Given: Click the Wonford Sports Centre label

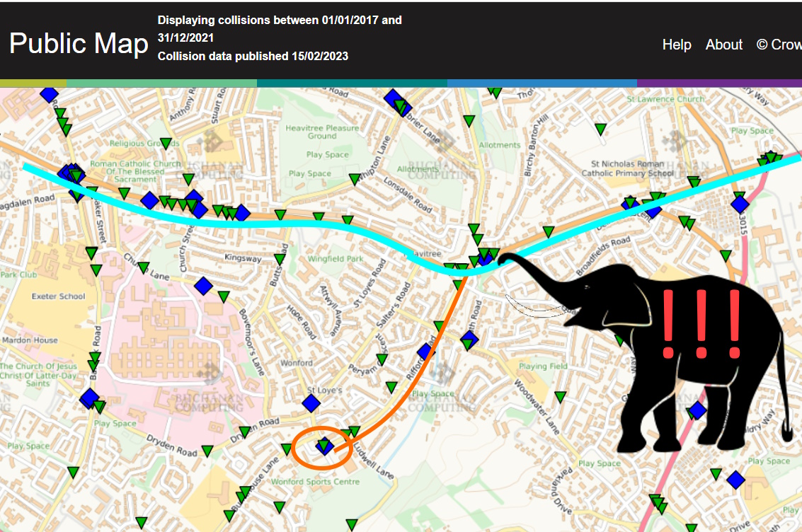Looking at the screenshot, I should pos(315,481).
